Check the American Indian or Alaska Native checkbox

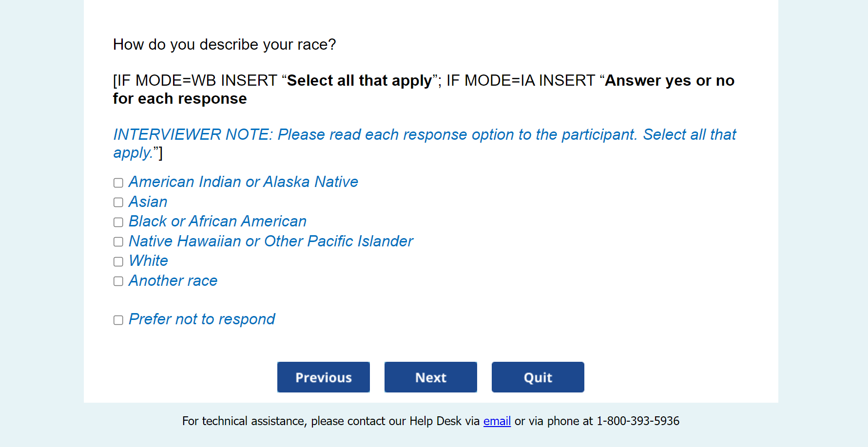click(x=118, y=183)
